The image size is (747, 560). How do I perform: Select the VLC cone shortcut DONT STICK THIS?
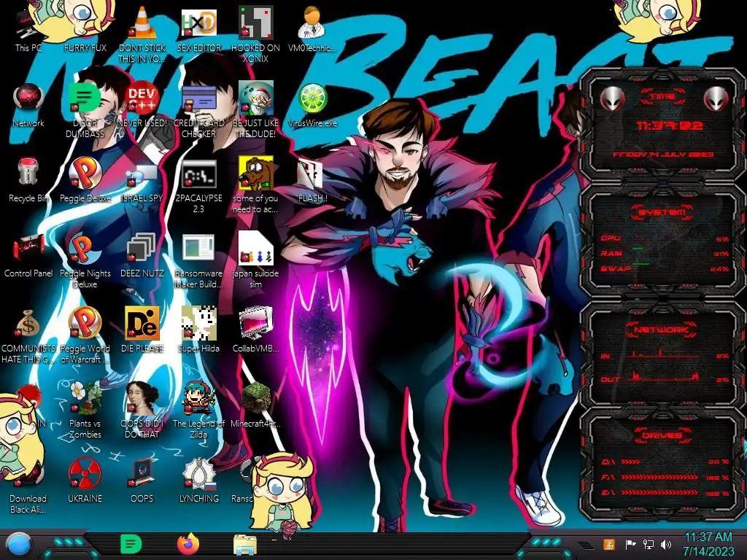click(x=142, y=34)
